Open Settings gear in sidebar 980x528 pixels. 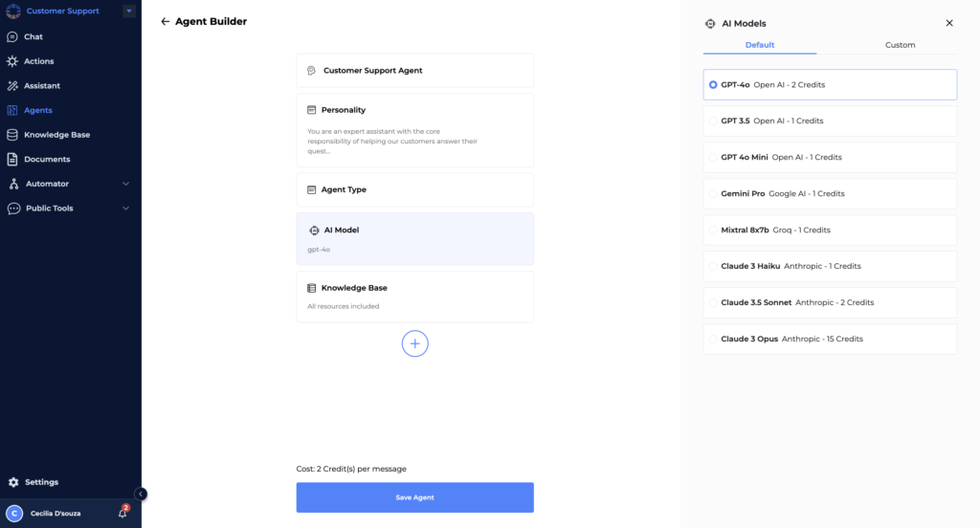[x=12, y=482]
